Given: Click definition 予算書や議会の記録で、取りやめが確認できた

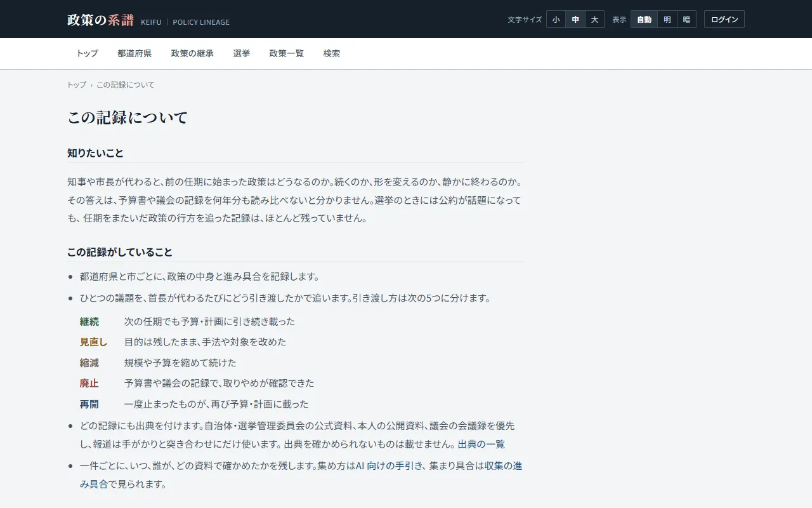Looking at the screenshot, I should point(219,383).
